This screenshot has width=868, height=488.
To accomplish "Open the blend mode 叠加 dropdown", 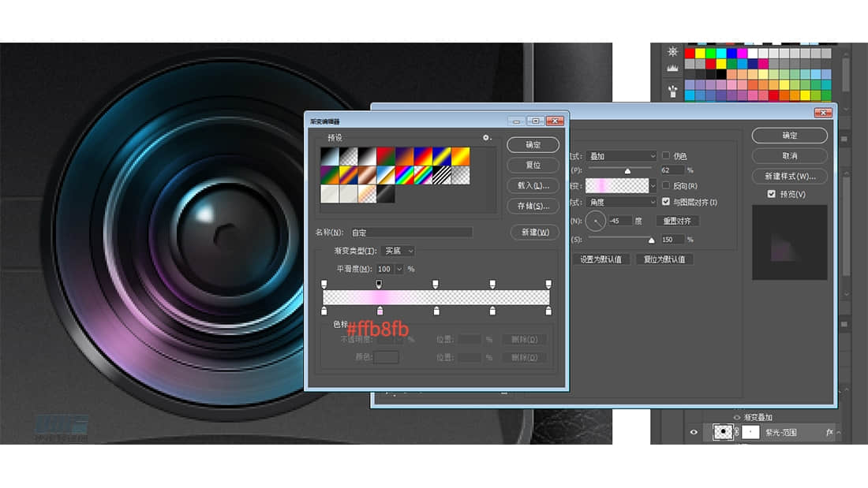I will (x=622, y=156).
